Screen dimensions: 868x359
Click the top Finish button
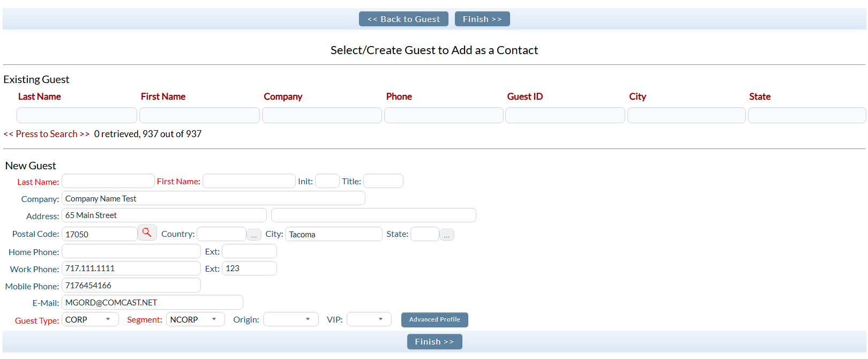pyautogui.click(x=482, y=19)
